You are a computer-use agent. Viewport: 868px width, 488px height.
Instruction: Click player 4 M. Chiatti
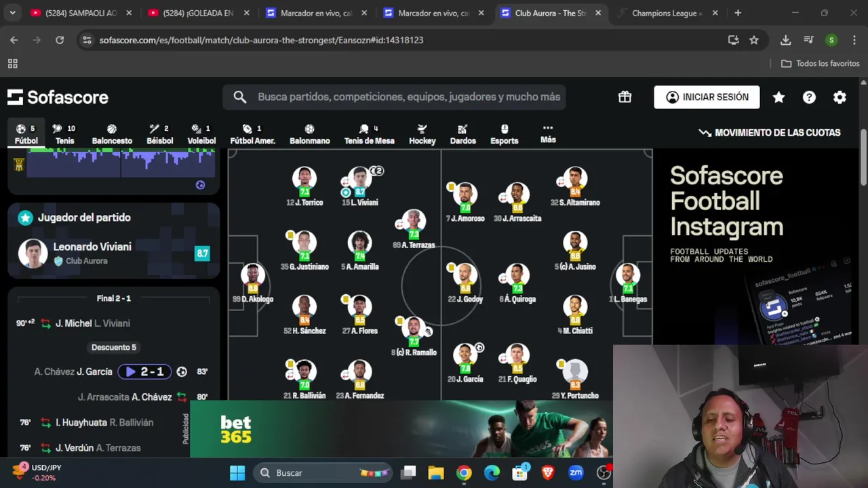click(575, 315)
